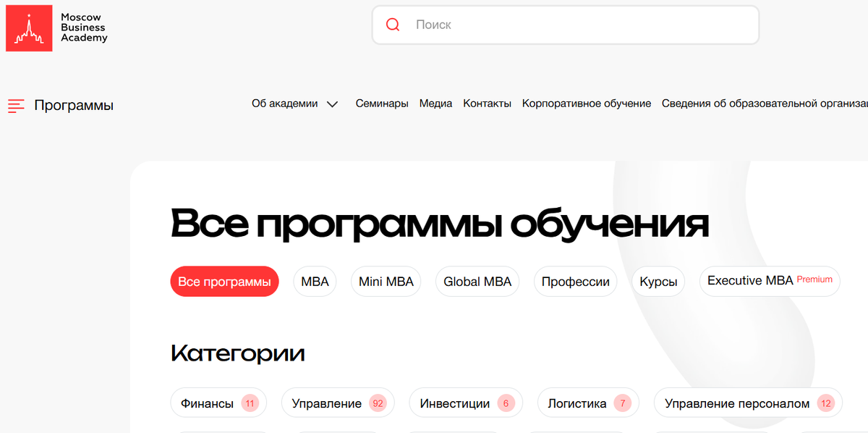Viewport: 868px width, 433px height.
Task: Expand the Об академии dropdown chevron
Action: (332, 104)
